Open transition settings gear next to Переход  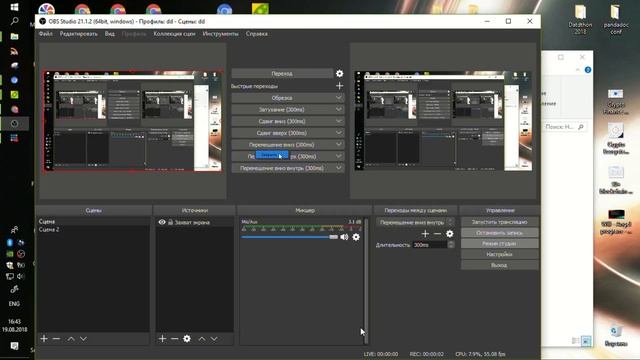(x=339, y=73)
